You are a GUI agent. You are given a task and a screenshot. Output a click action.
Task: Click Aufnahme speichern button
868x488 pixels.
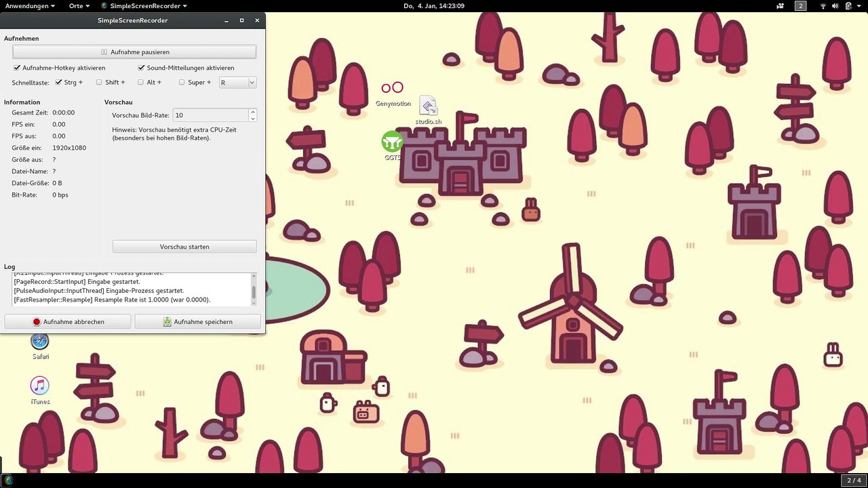[x=197, y=322]
